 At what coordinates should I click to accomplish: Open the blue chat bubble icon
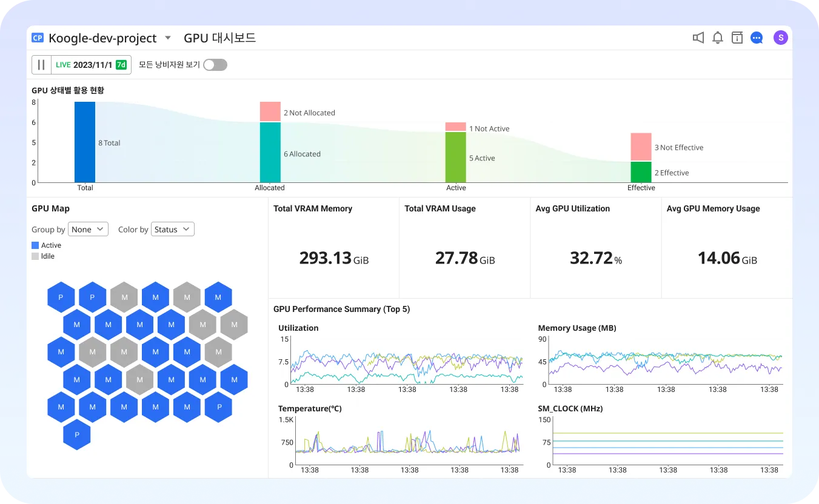point(757,38)
